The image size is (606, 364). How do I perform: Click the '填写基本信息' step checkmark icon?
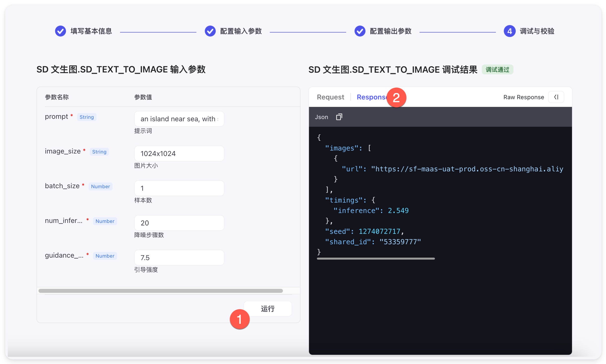(60, 31)
